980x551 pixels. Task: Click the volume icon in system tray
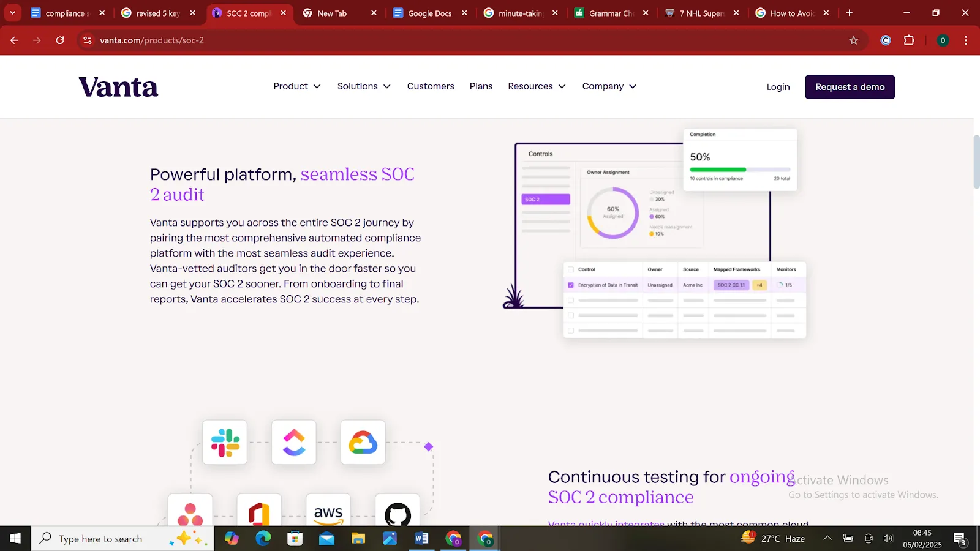tap(888, 539)
